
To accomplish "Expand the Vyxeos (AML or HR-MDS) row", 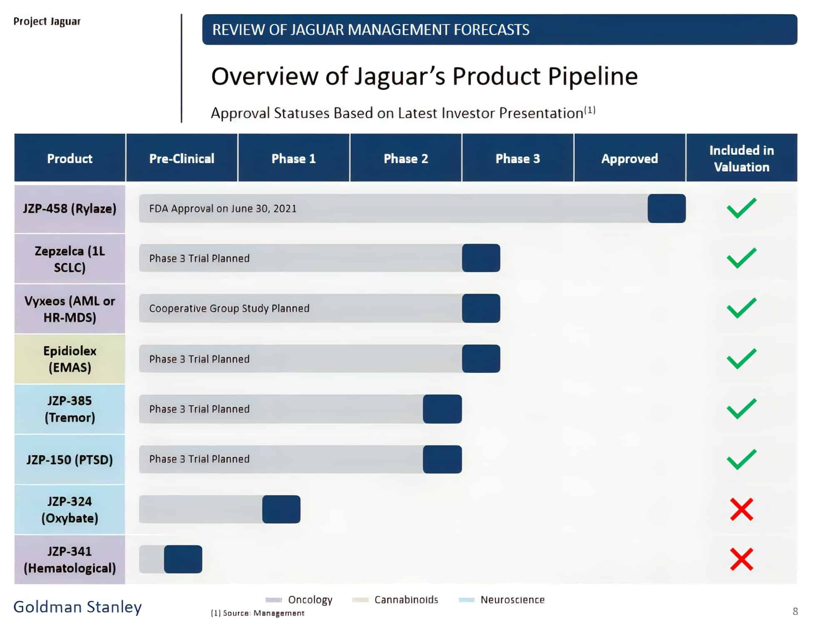I will [70, 308].
